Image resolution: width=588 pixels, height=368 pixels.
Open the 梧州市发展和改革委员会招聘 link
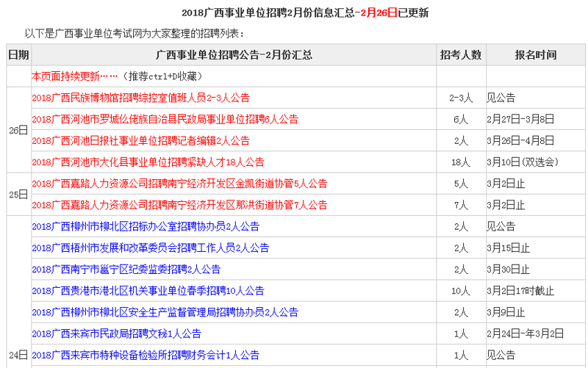pos(151,248)
